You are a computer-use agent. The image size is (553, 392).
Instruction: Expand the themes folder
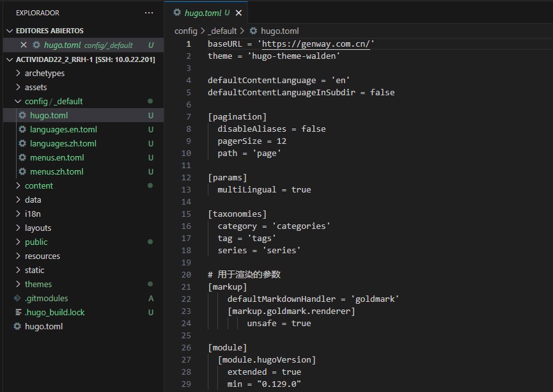pos(18,284)
